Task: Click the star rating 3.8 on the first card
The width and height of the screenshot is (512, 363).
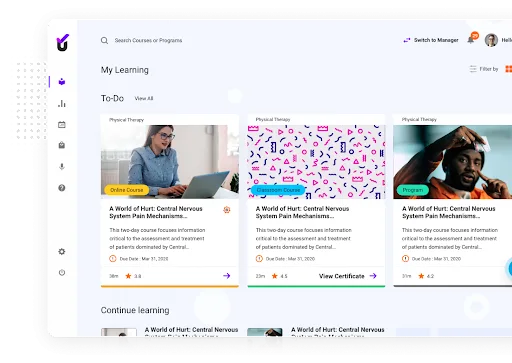Action: pos(133,276)
